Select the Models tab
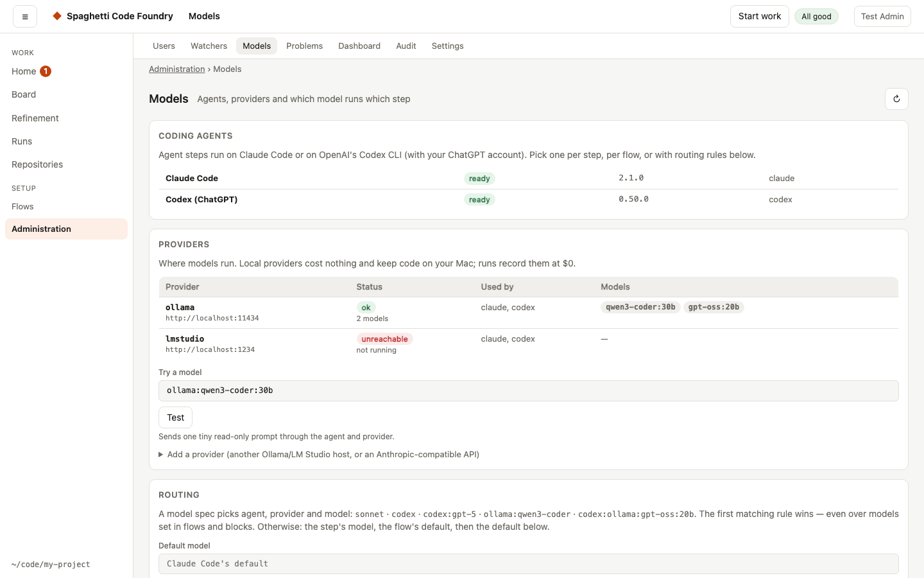Viewport: 924px width, 578px height. click(257, 46)
